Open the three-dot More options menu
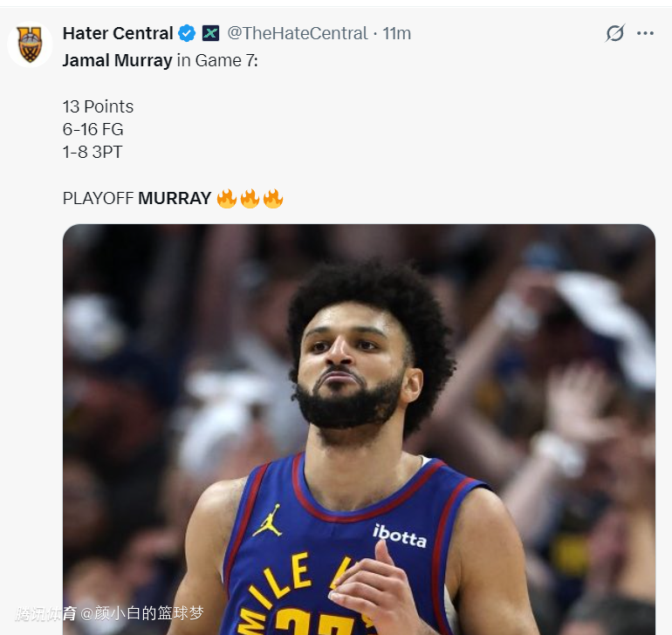 click(x=645, y=33)
